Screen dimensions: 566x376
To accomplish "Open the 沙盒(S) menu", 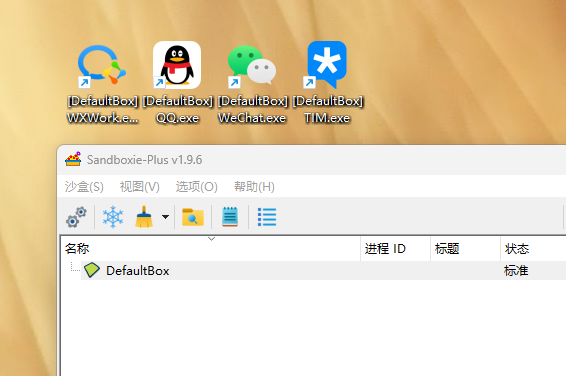I will point(84,187).
